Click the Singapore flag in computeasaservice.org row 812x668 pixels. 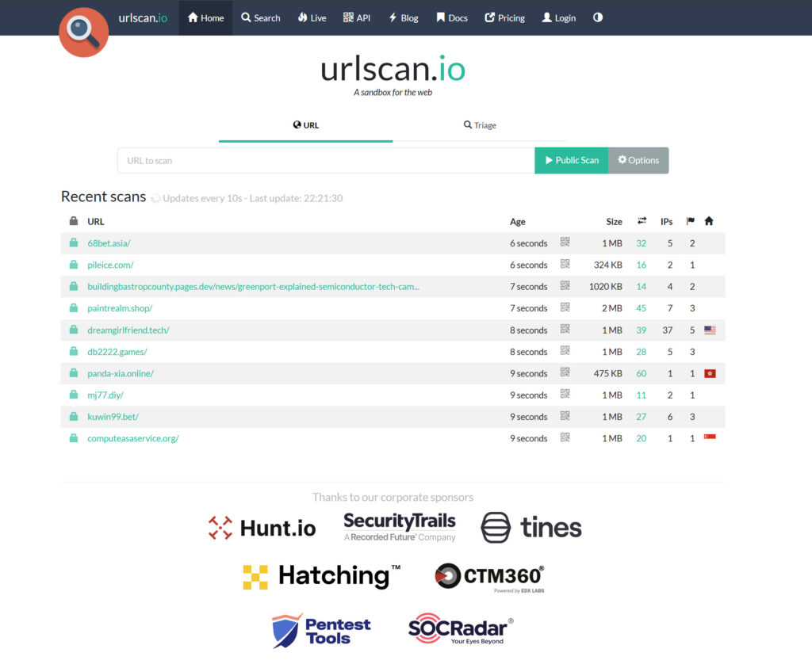coord(710,437)
